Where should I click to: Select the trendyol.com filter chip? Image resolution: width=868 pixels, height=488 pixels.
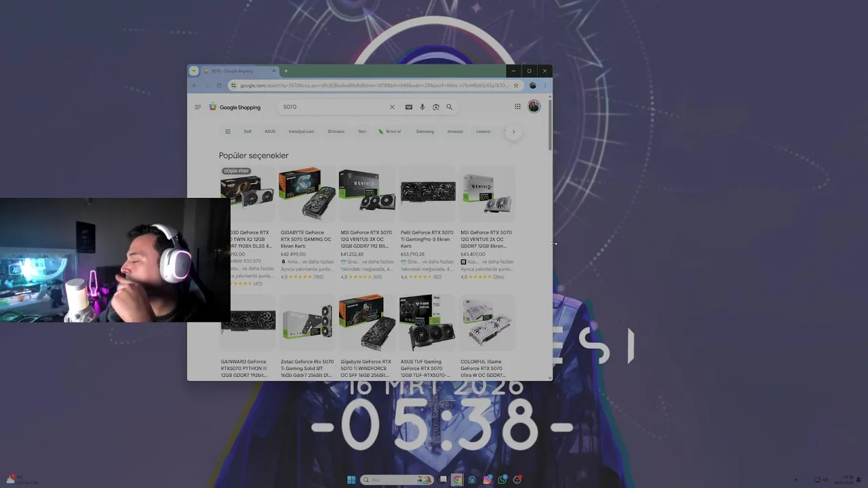(x=301, y=131)
